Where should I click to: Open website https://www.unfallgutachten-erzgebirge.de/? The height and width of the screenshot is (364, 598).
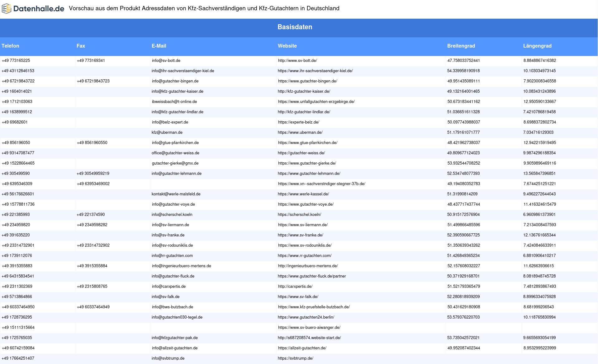point(316,102)
